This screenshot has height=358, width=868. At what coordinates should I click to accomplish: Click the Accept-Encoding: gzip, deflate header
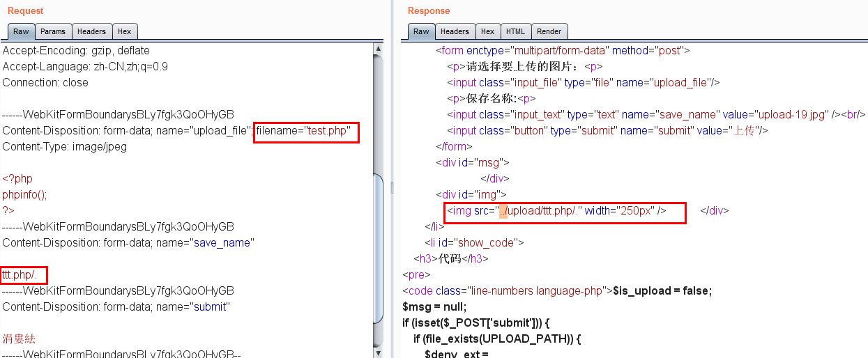tap(76, 50)
